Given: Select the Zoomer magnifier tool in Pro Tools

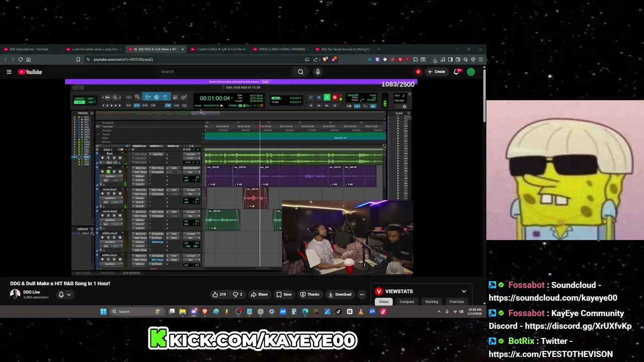Looking at the screenshot, I should pyautogui.click(x=137, y=97).
